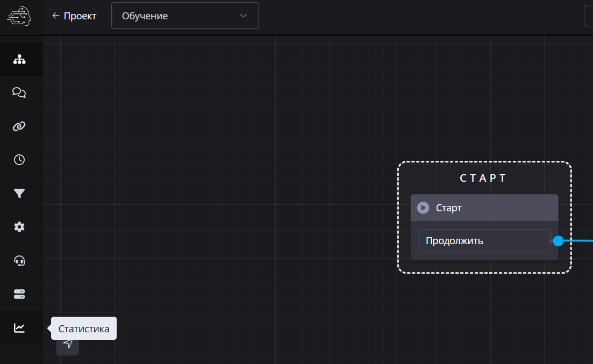
Task: Select the Старт node header
Action: tap(484, 208)
